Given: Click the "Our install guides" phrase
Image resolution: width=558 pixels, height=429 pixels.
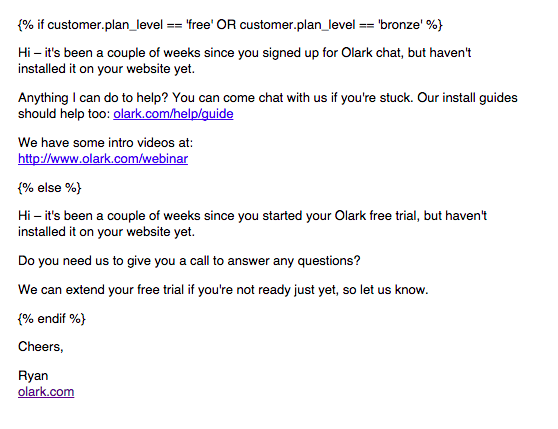Looking at the screenshot, I should [x=467, y=98].
